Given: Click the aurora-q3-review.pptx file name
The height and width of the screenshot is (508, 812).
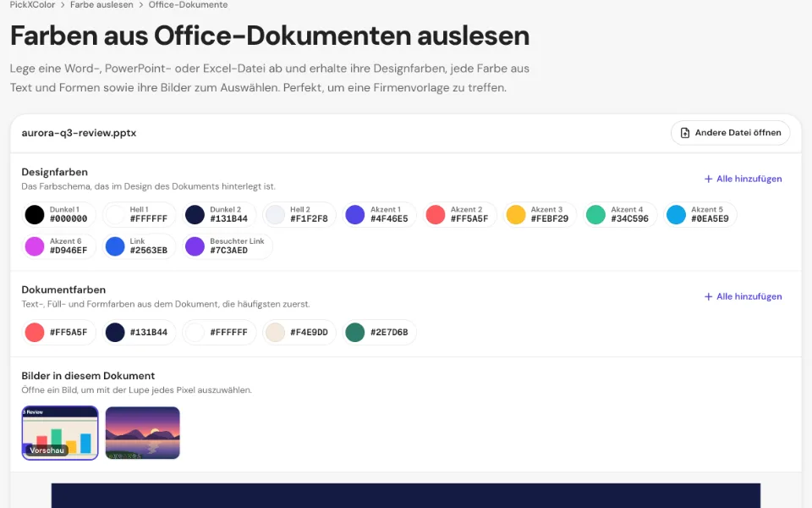Looking at the screenshot, I should click(x=79, y=133).
